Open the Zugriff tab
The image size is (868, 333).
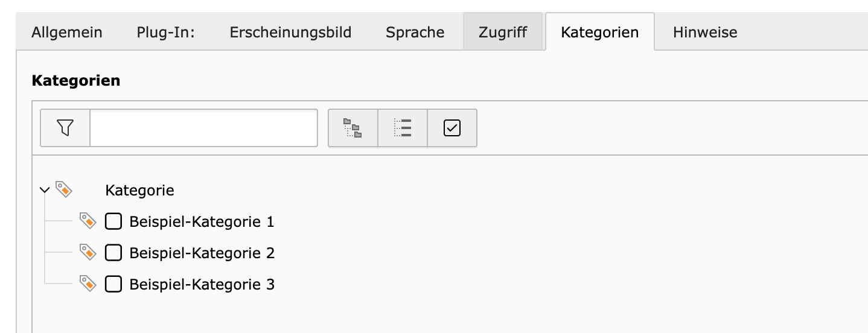(503, 32)
